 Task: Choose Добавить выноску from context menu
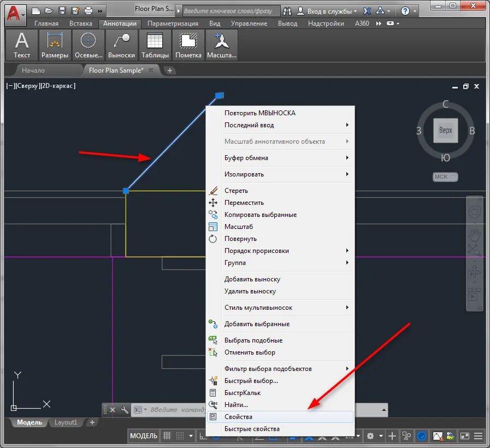pos(280,279)
